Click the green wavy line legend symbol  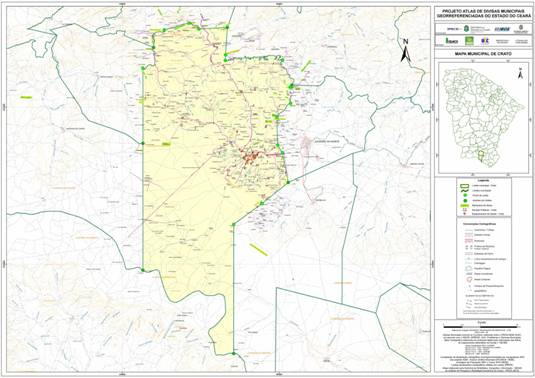click(464, 190)
